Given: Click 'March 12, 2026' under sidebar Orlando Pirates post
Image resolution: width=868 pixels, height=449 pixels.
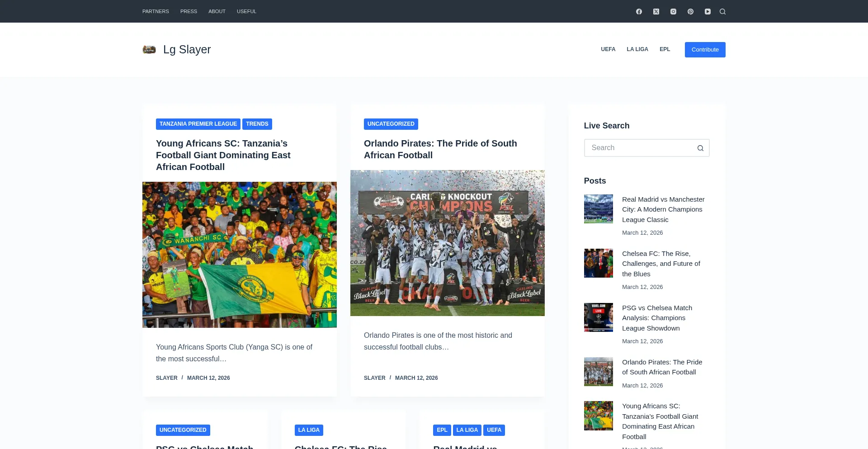Looking at the screenshot, I should tap(642, 386).
